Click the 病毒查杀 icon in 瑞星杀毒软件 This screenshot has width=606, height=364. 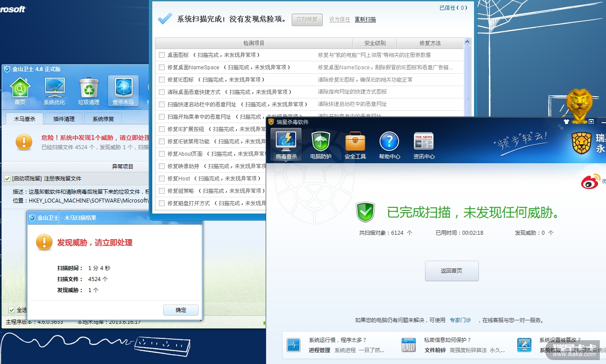pyautogui.click(x=286, y=145)
